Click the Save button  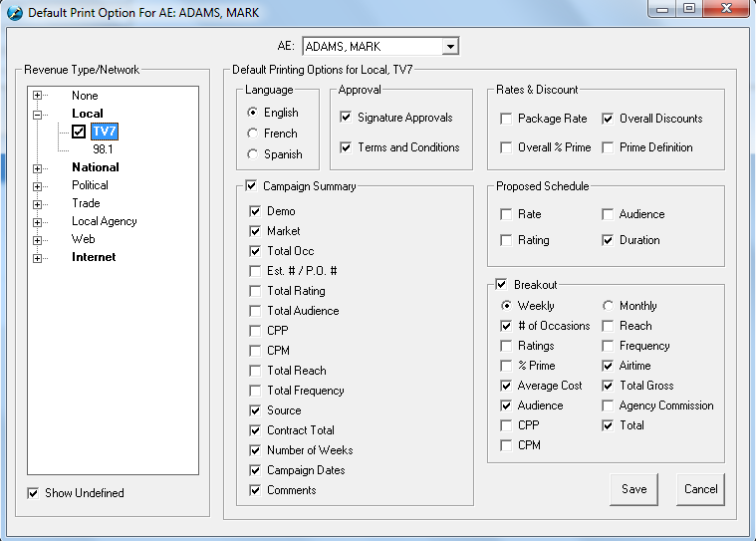(x=633, y=489)
